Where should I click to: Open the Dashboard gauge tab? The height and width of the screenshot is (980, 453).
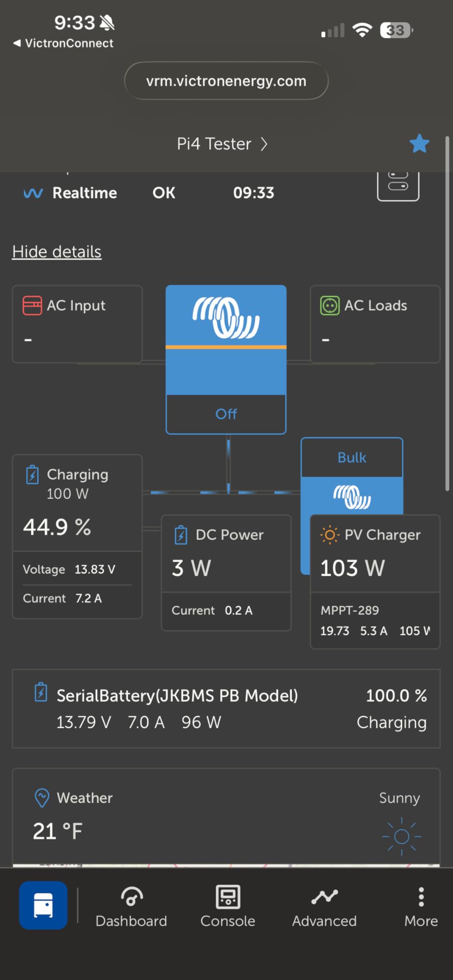click(131, 907)
